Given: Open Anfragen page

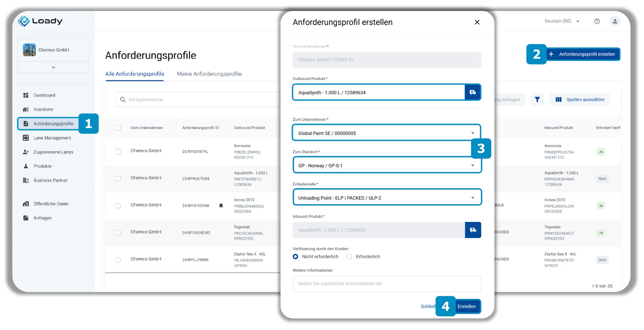Looking at the screenshot, I should (x=43, y=218).
